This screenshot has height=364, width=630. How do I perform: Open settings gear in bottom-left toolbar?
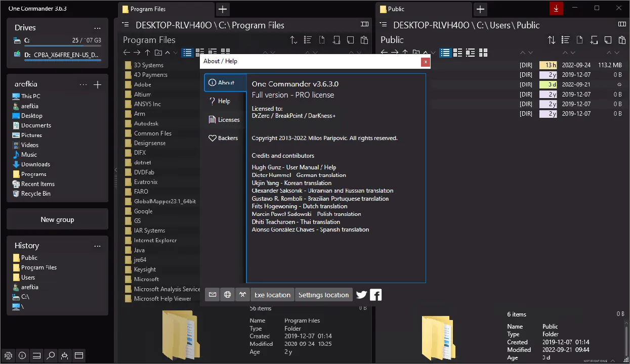pyautogui.click(x=8, y=355)
